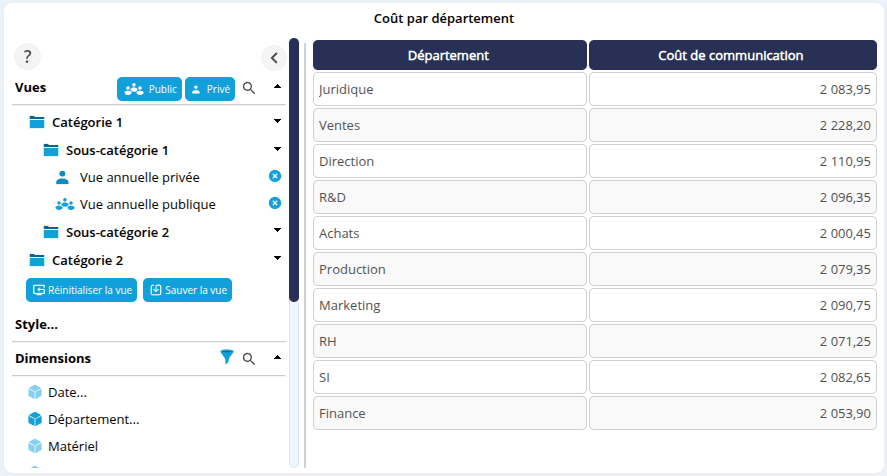Click the Sauver la vue button
The image size is (887, 476).
(x=187, y=290)
